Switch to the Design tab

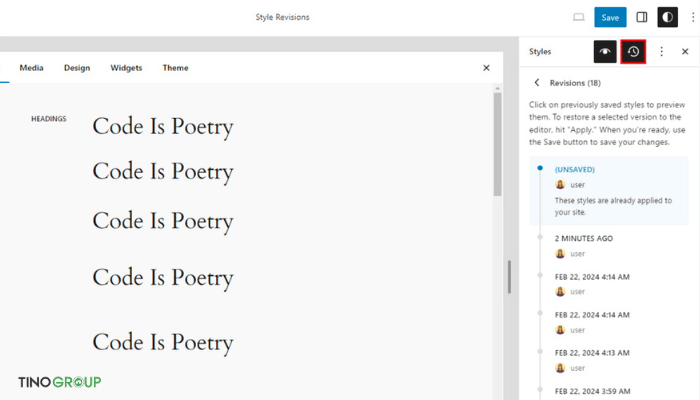coord(77,68)
